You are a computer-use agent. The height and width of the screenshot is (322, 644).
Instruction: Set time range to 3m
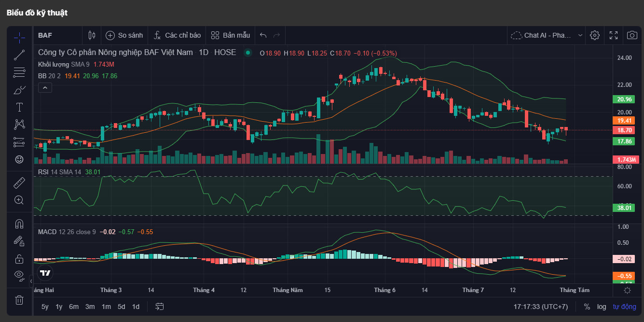coord(90,307)
